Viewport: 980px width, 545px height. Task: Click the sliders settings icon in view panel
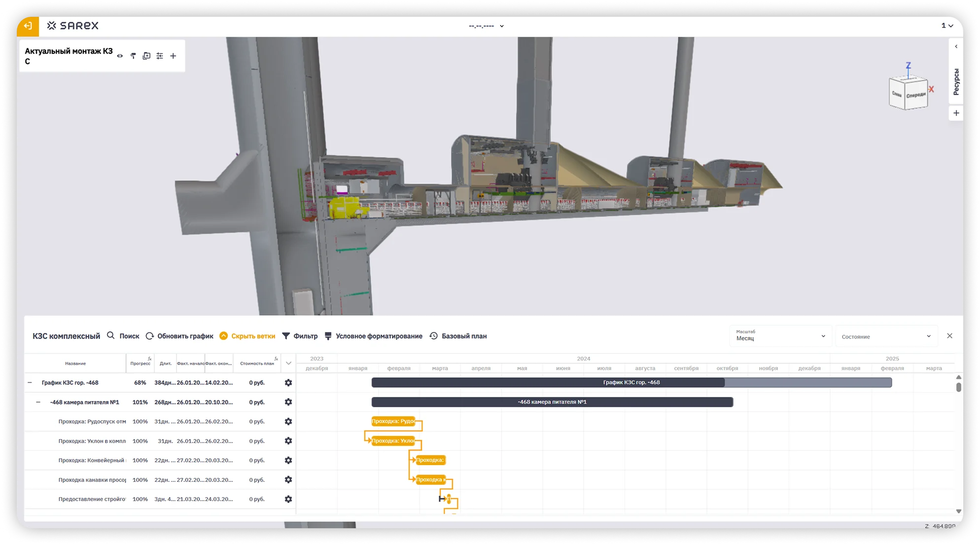click(x=160, y=56)
